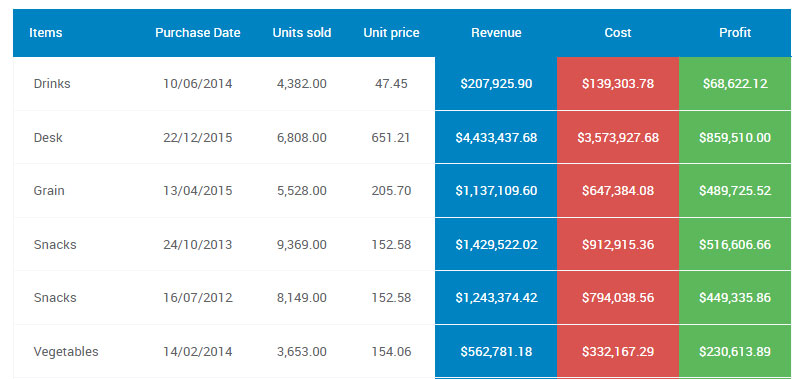Viewport: 800px width, 379px height.
Task: Select the profit cell $230,613.89
Action: pos(735,351)
